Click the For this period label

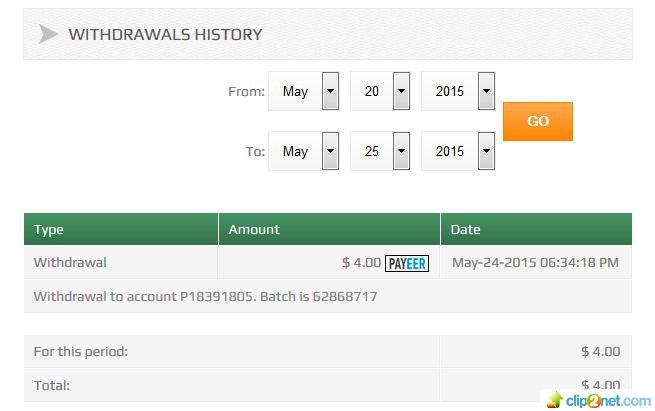click(x=81, y=351)
